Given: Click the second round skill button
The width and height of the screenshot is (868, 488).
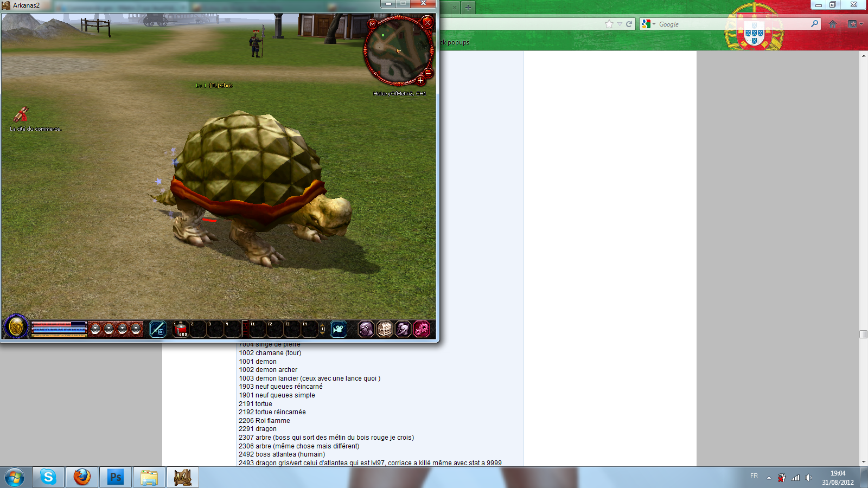Looking at the screenshot, I should tap(108, 329).
